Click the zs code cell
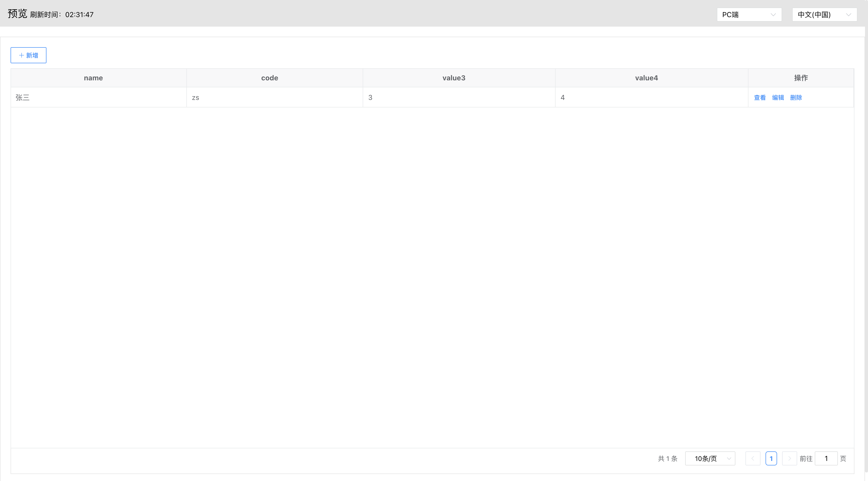 point(195,98)
